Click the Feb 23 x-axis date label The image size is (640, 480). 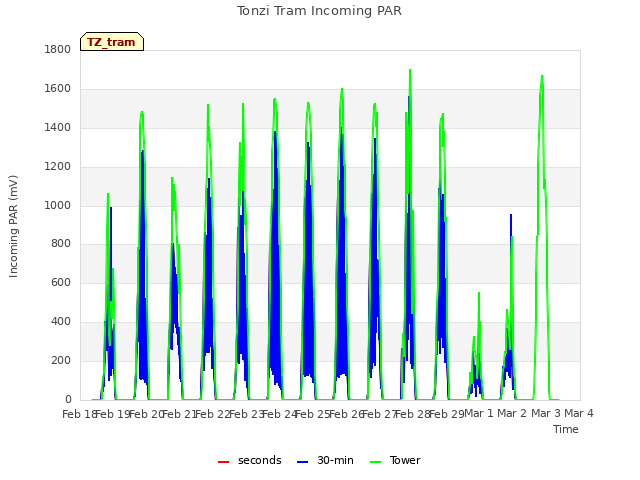pyautogui.click(x=246, y=414)
